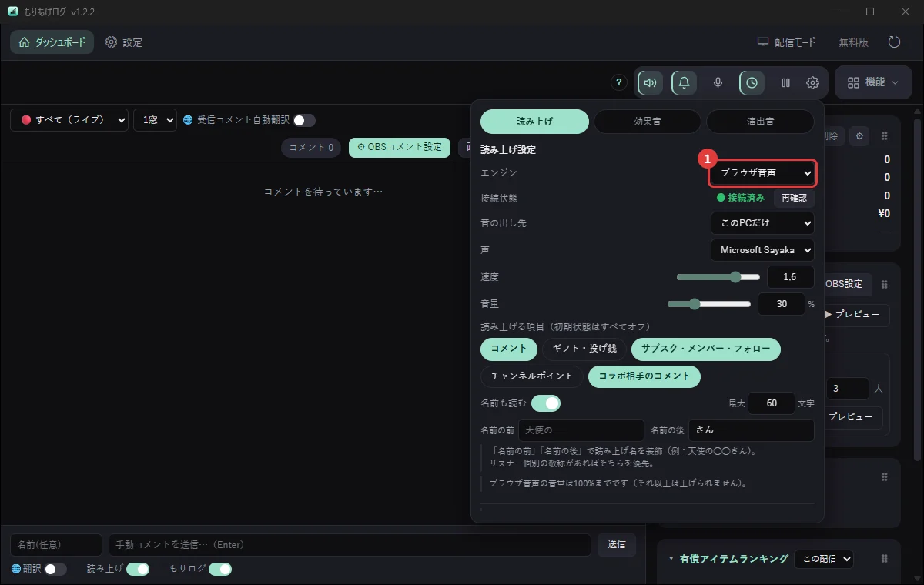This screenshot has width=924, height=585.
Task: Click プレビュー button below the 3 人 field
Action: pos(852,417)
